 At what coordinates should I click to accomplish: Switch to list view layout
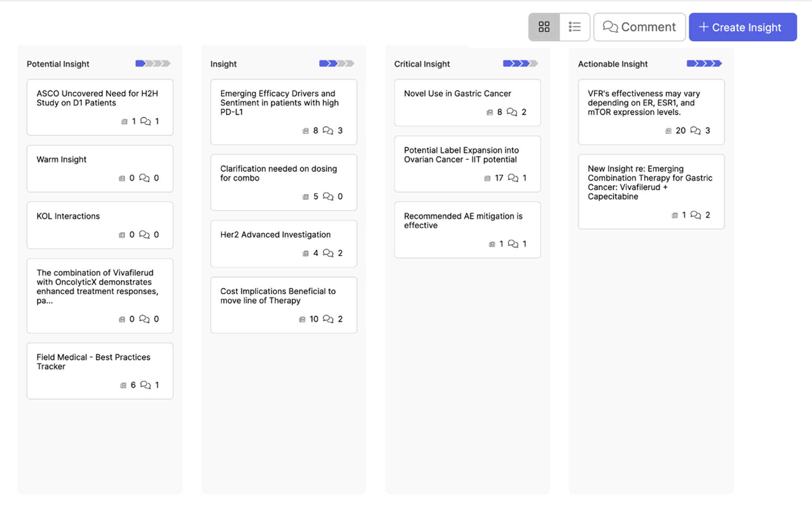pos(574,27)
